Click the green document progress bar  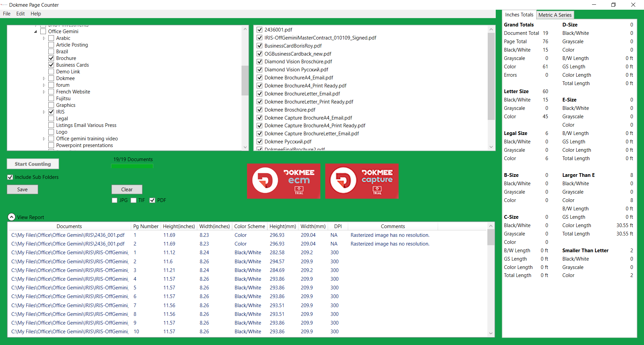click(132, 166)
